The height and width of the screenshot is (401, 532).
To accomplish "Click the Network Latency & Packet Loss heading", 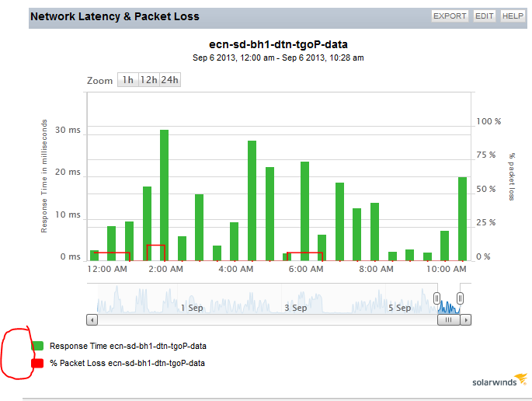I will pyautogui.click(x=115, y=16).
